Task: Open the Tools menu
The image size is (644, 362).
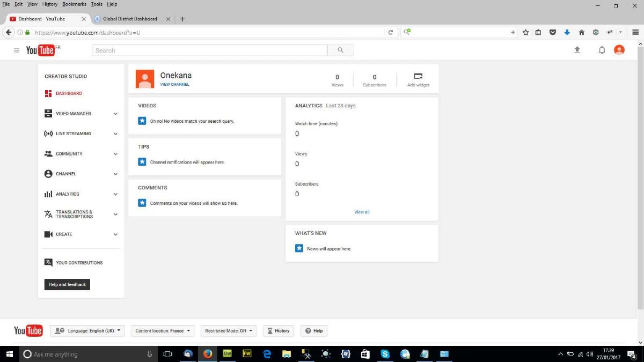Action: [97, 4]
